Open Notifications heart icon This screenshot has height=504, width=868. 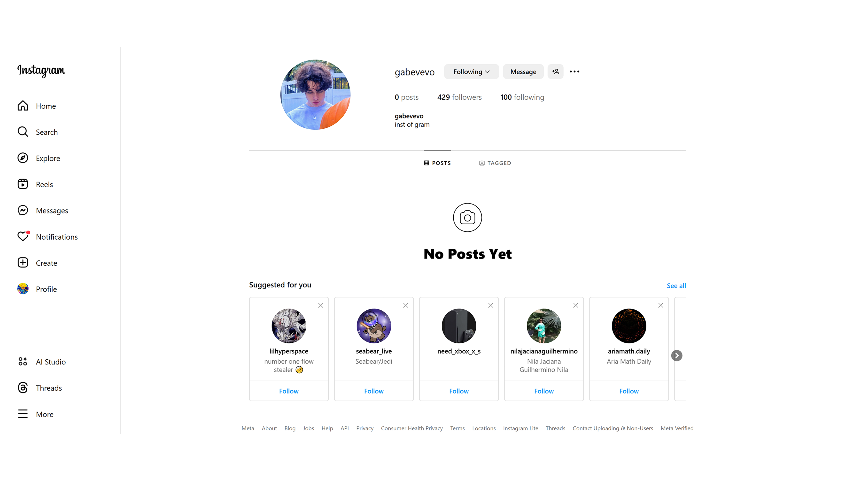tap(23, 236)
